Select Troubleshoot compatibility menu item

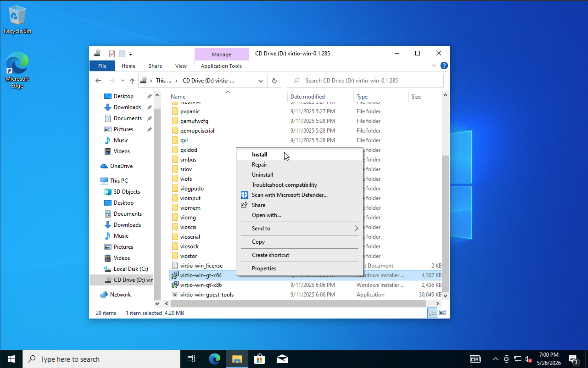300,185
